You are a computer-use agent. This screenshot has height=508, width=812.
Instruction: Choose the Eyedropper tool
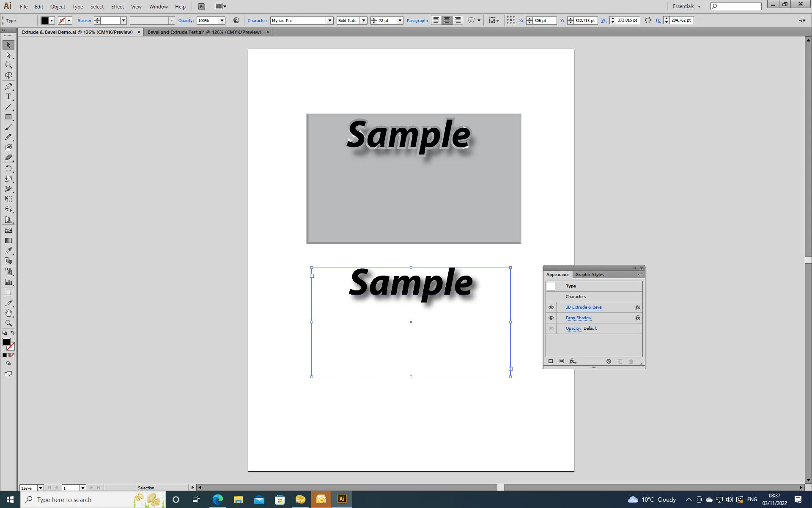tap(8, 251)
